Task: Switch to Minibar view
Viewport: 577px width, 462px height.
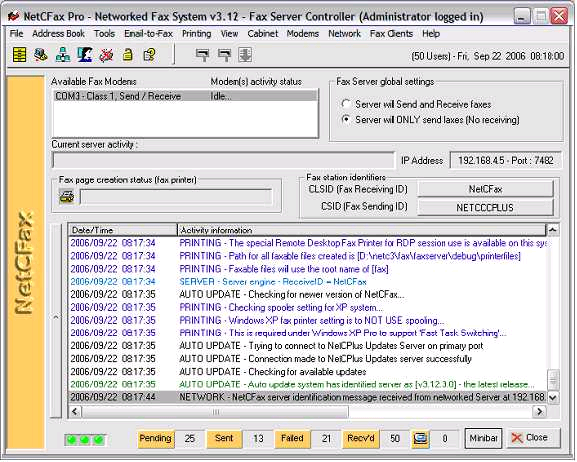Action: coord(483,438)
